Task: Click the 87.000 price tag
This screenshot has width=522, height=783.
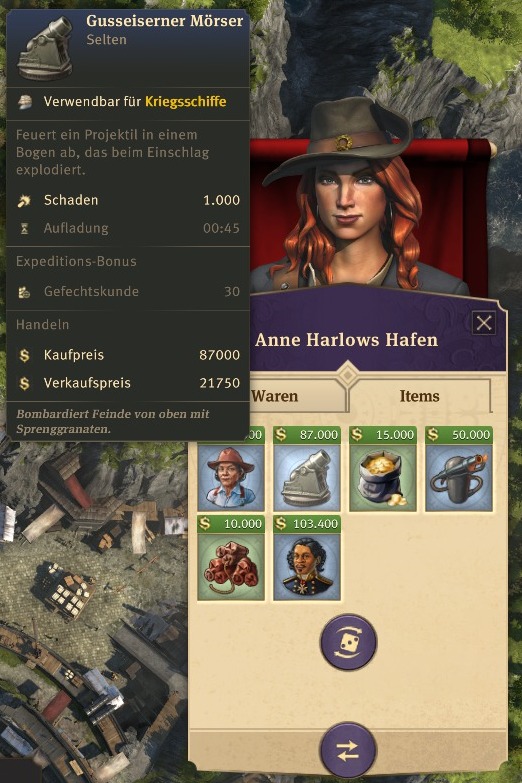Action: point(307,434)
